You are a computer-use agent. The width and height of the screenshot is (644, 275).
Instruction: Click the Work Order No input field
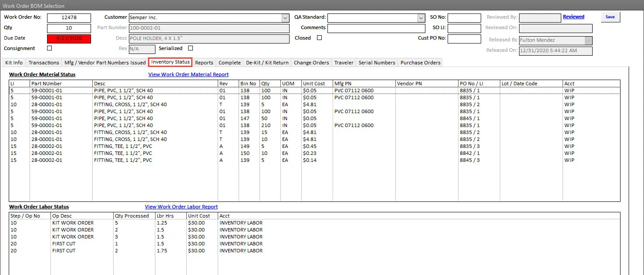[69, 18]
